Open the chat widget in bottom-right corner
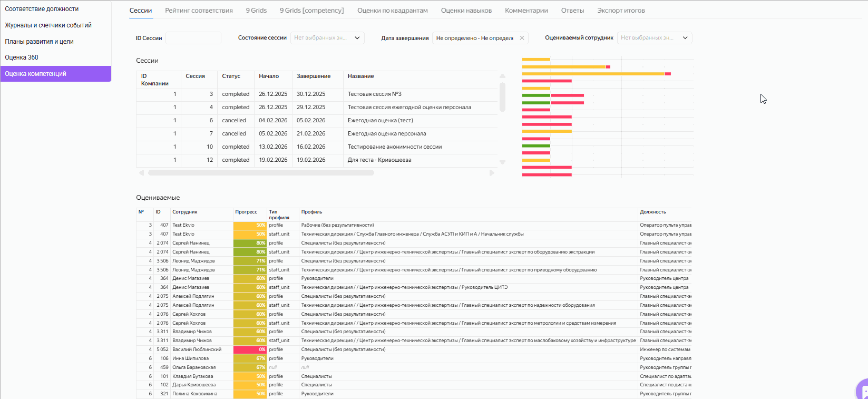The height and width of the screenshot is (399, 868). point(862,391)
